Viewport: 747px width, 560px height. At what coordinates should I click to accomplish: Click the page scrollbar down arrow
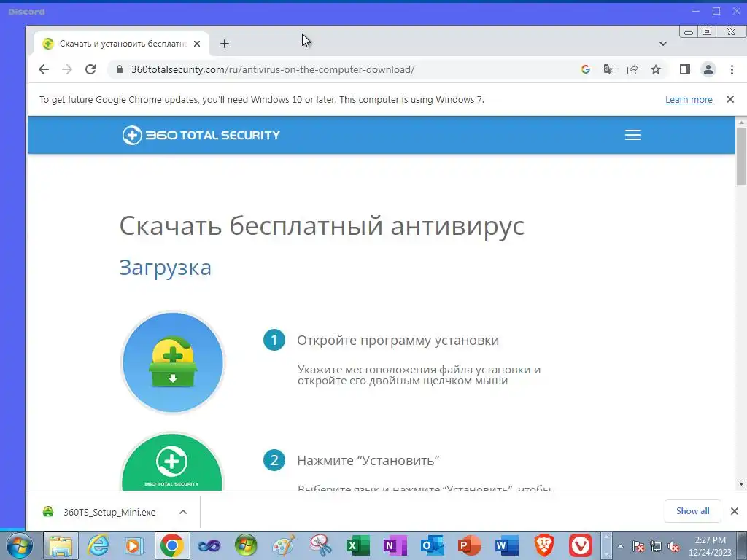(x=741, y=484)
